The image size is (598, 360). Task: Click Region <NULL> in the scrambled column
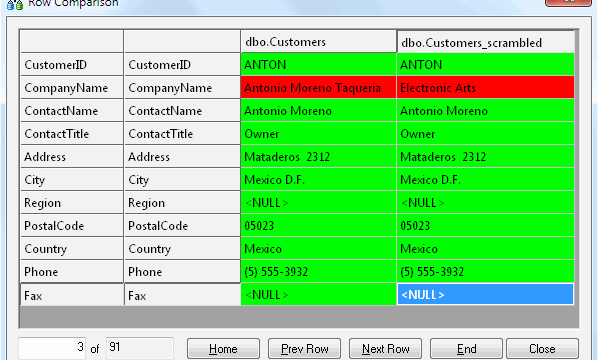point(485,202)
